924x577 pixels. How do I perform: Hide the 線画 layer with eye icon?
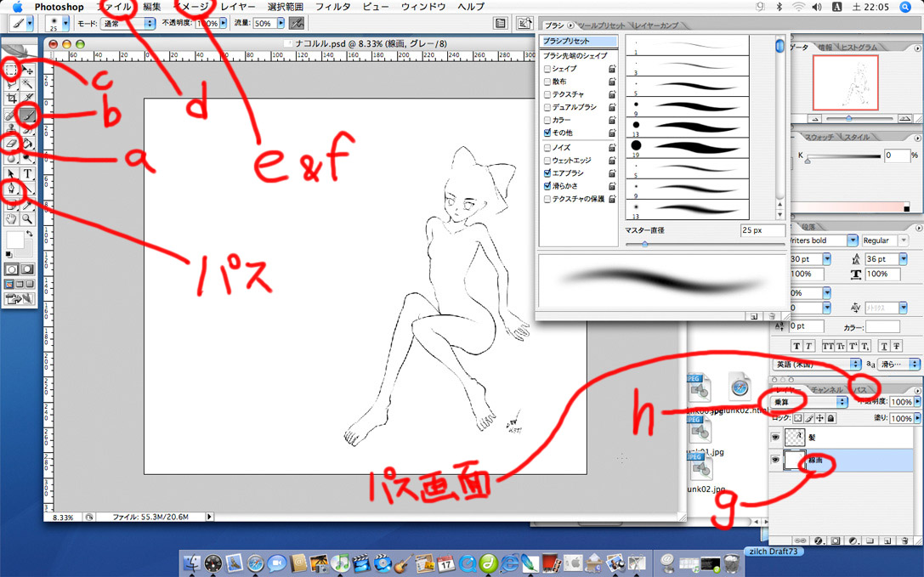pos(775,461)
